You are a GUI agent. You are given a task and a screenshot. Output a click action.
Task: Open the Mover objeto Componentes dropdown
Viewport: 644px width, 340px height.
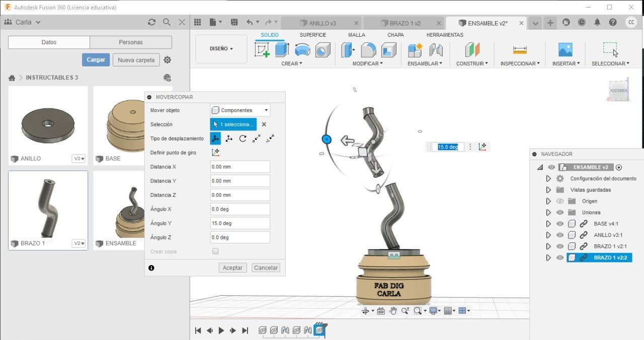click(x=240, y=110)
